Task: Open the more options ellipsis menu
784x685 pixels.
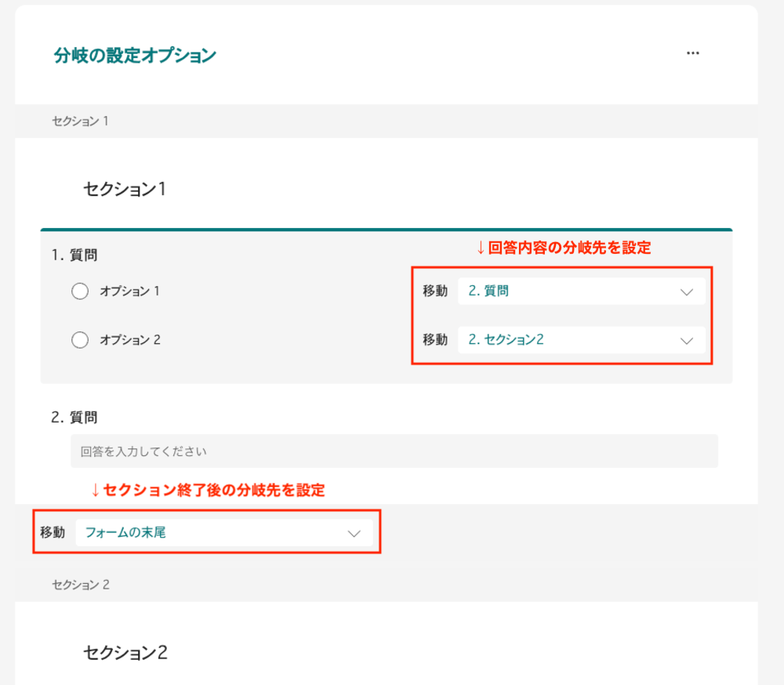Action: 692,53
